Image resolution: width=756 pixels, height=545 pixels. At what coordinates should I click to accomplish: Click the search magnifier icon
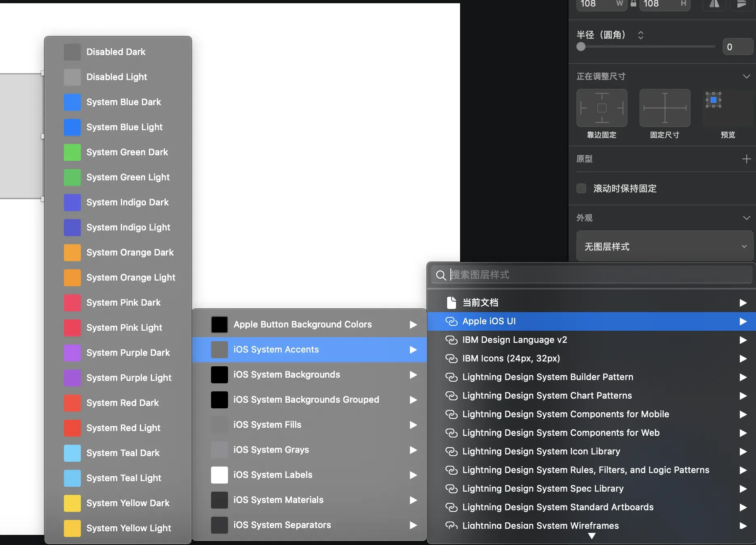pyautogui.click(x=441, y=275)
